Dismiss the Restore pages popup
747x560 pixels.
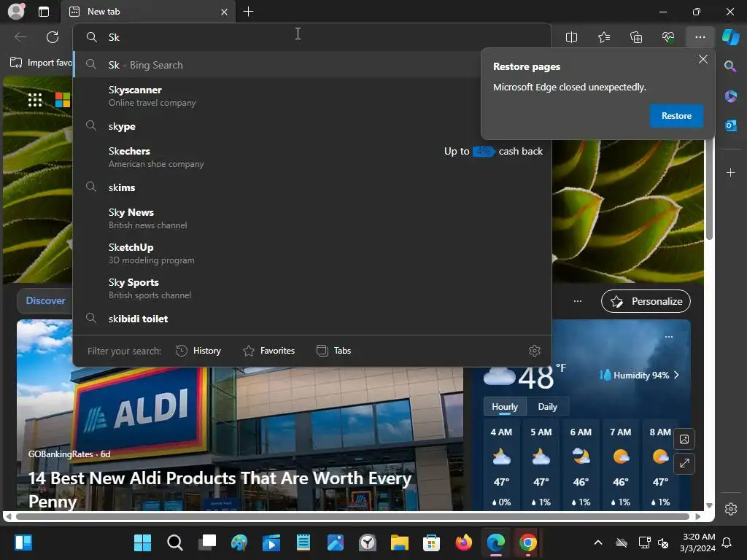[x=703, y=60]
